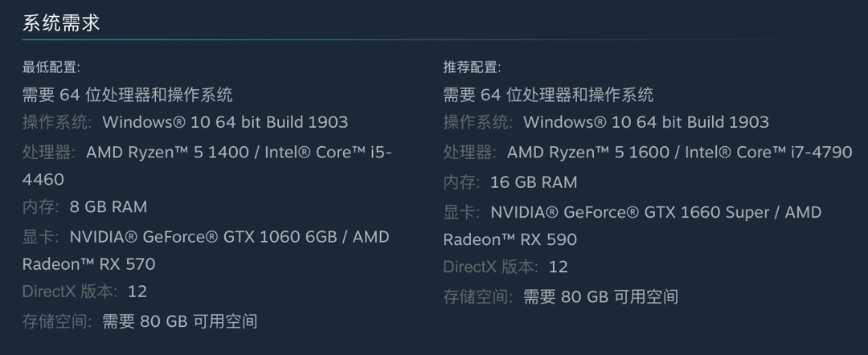Click the 8 GB RAM text

click(x=108, y=206)
